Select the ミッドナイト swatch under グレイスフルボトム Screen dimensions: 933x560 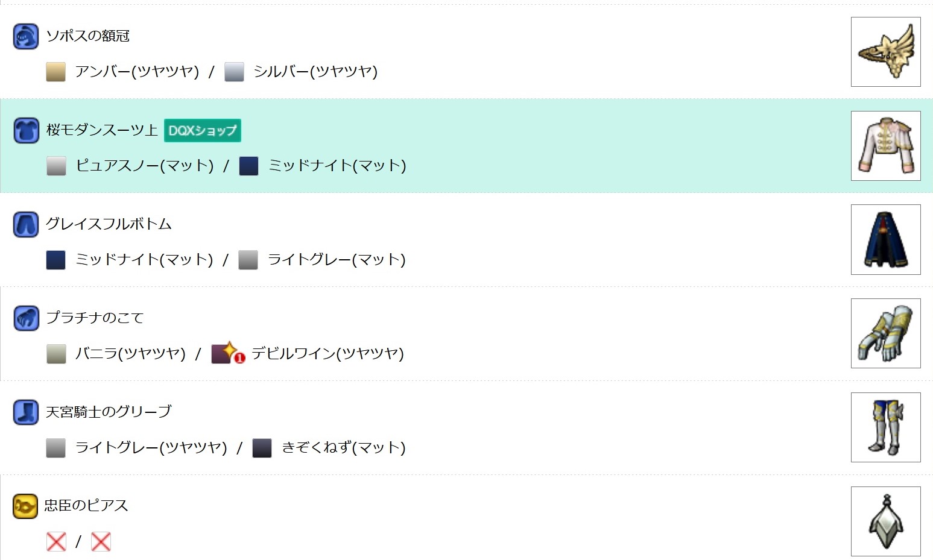coord(55,259)
